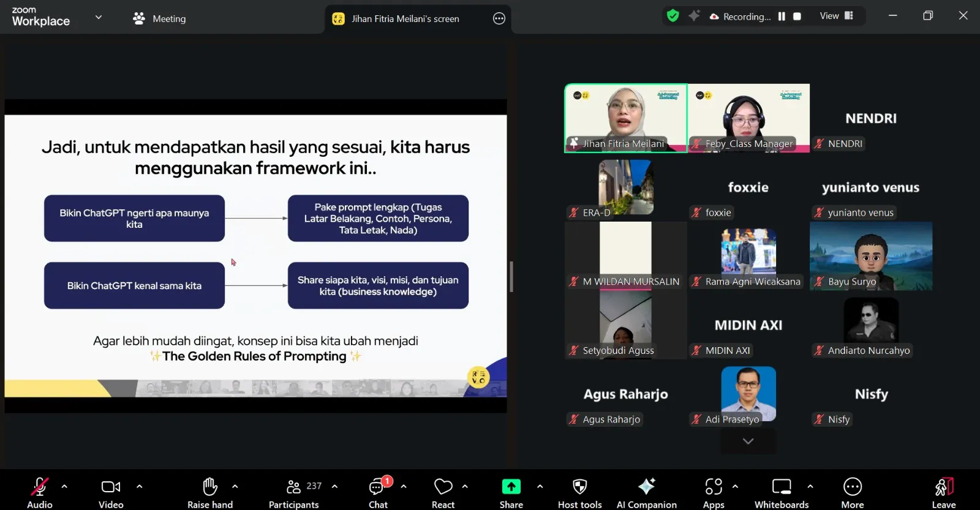This screenshot has height=510, width=980.
Task: Click the green encryption shield icon
Action: (673, 16)
